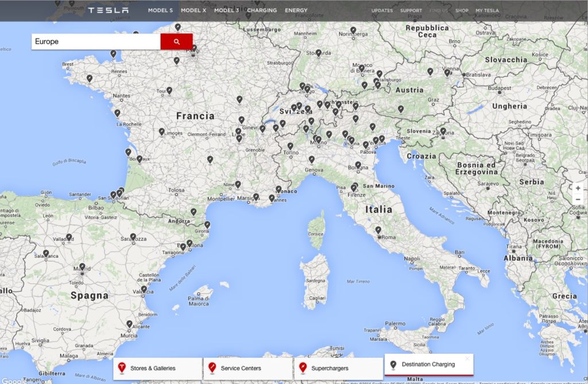This screenshot has width=588, height=384.
Task: Click the map pin near Firenze
Action: point(354,187)
